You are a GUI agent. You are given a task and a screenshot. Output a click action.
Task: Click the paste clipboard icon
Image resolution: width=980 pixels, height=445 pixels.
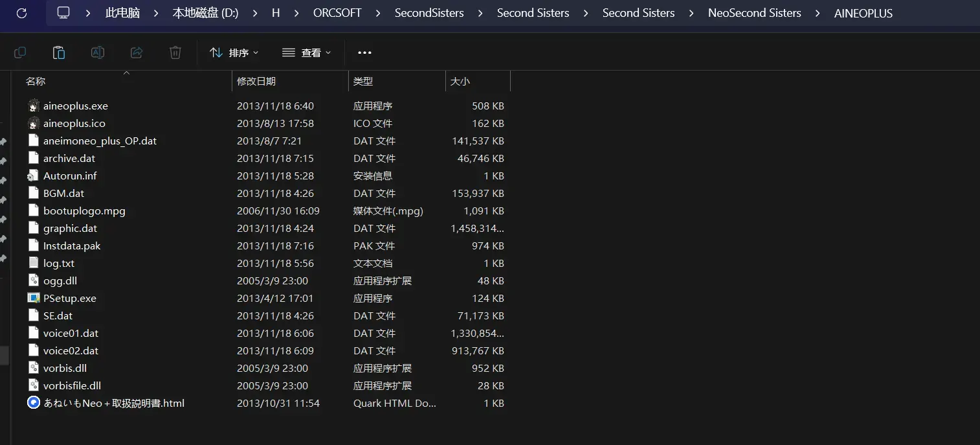59,52
